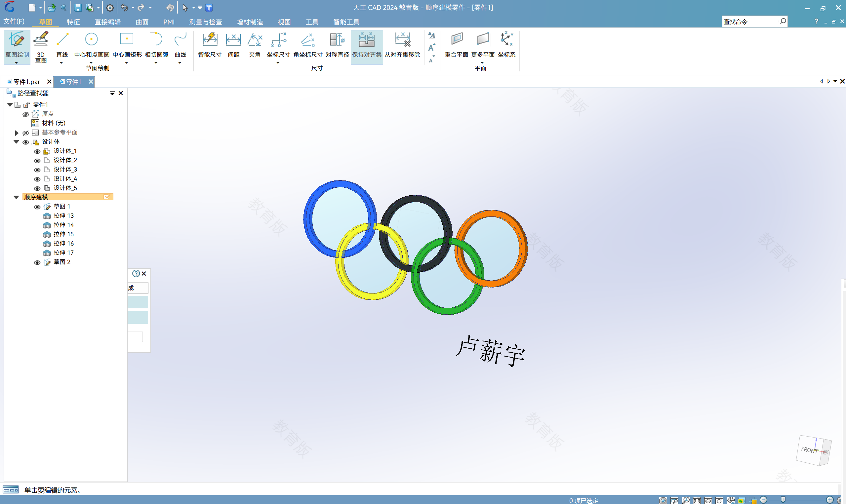
Task: Pick the 角坐标尺寸 angular coordinate tool
Action: click(x=308, y=46)
